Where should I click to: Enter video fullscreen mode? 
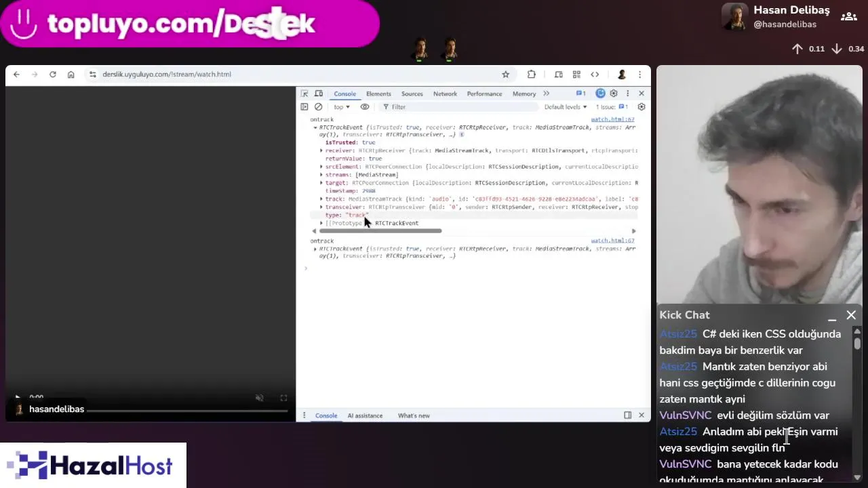283,398
